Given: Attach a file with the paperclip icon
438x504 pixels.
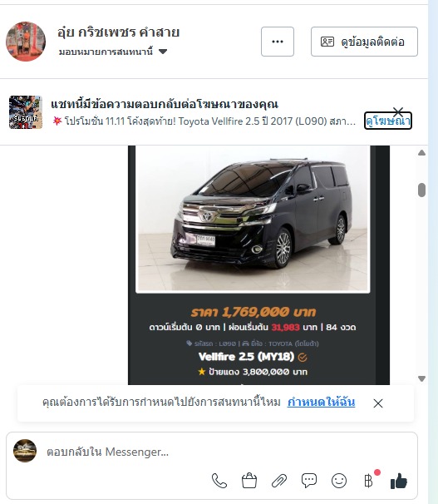Looking at the screenshot, I should click(279, 482).
